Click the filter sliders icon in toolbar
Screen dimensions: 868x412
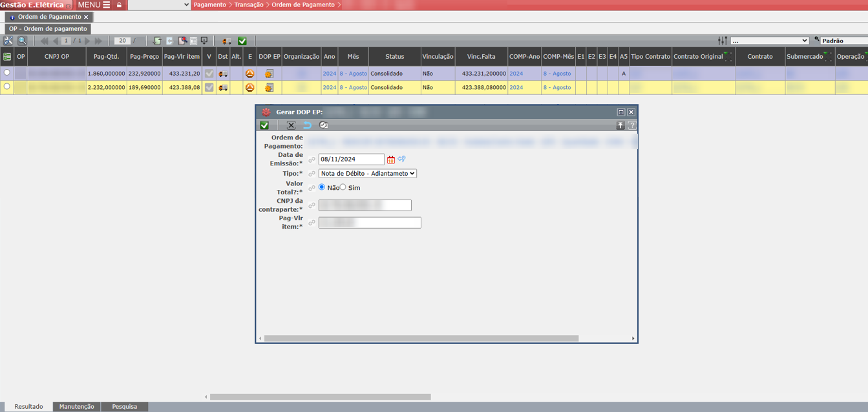722,41
